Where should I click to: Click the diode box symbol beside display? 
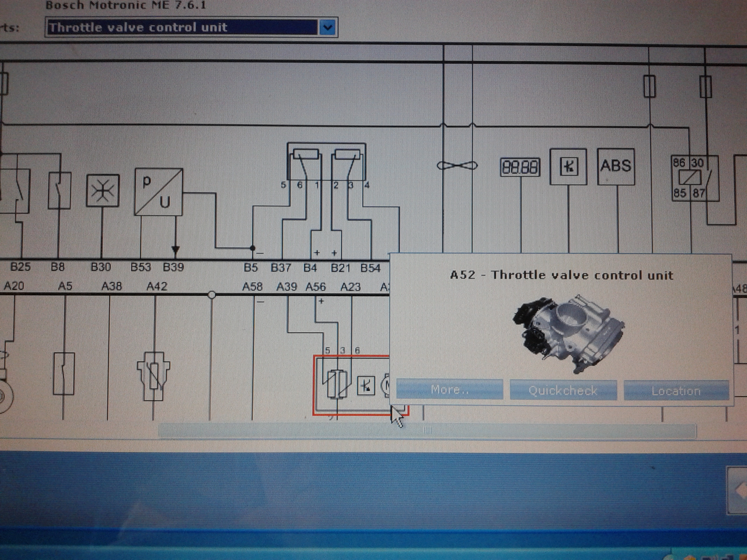[568, 167]
